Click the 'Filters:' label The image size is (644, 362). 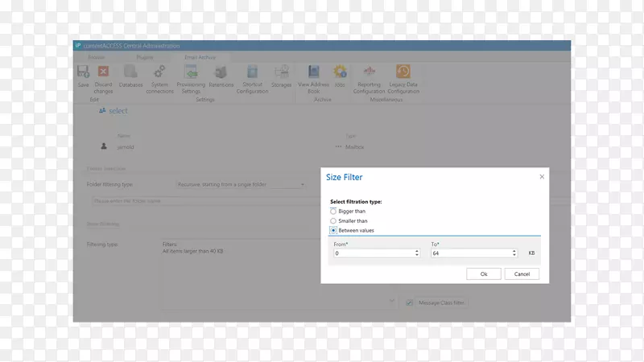[170, 245]
